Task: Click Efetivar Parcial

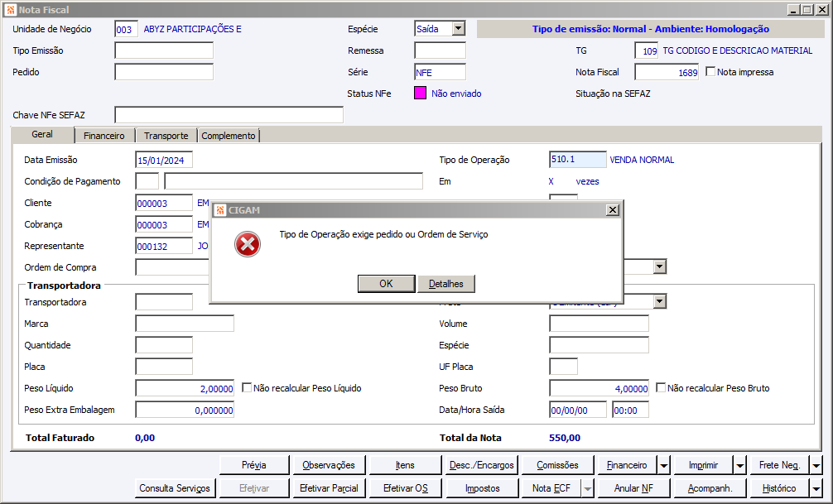Action: point(329,488)
